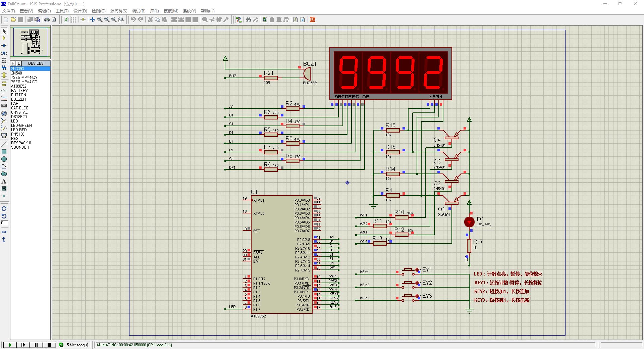Open the 调试(B) debug menu
Image resolution: width=644 pixels, height=349 pixels.
[x=139, y=11]
